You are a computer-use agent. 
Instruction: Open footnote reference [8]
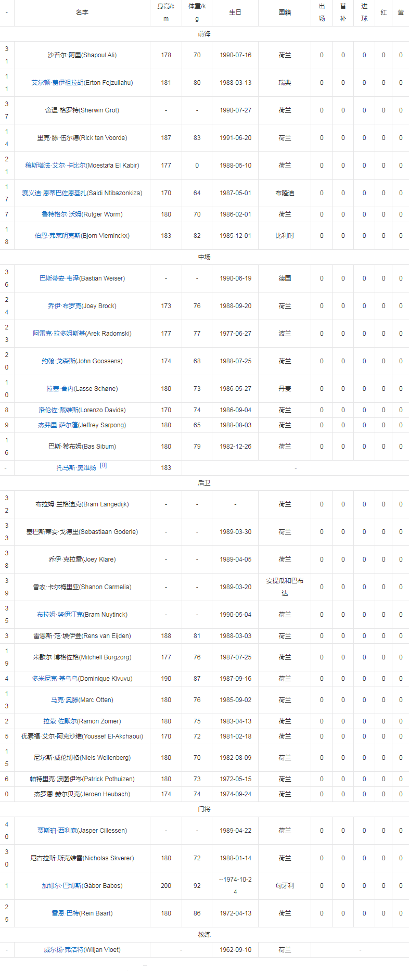(103, 465)
